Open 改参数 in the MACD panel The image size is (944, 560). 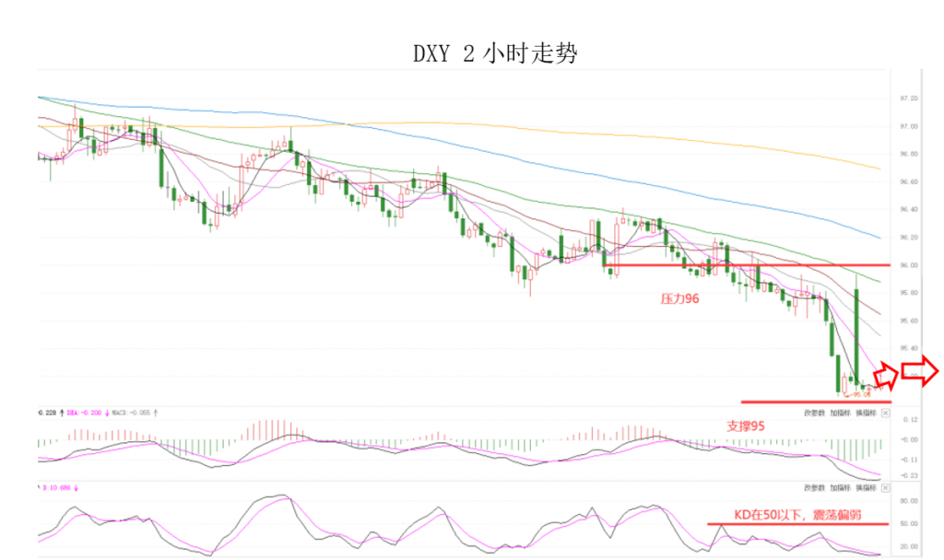point(814,413)
